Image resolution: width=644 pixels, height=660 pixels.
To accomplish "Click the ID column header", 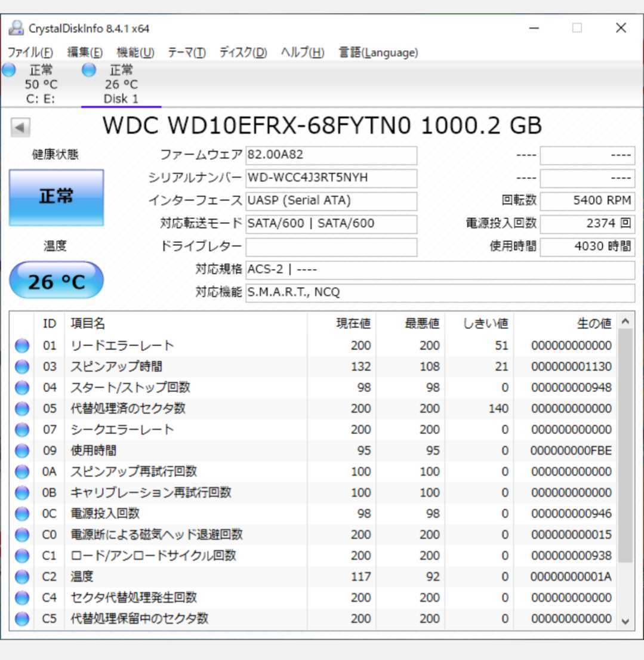I will click(50, 323).
